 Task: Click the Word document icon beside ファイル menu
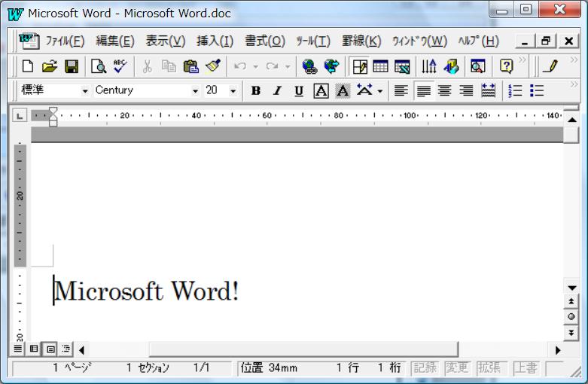29,41
